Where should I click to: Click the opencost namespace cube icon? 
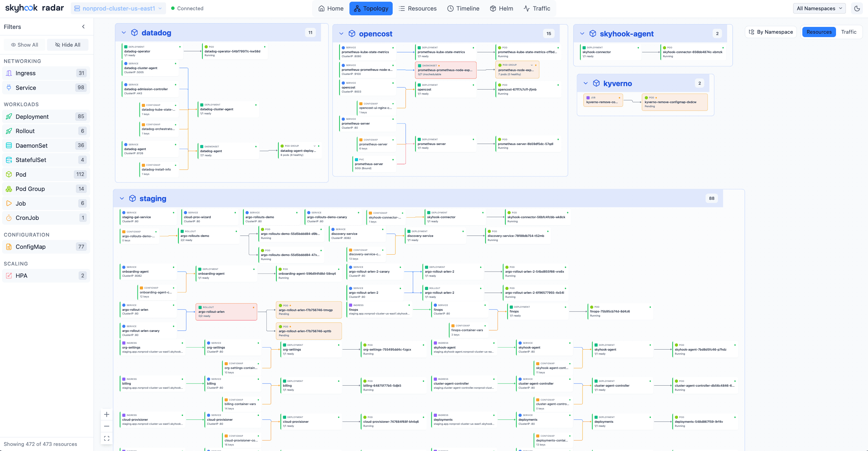pyautogui.click(x=352, y=34)
